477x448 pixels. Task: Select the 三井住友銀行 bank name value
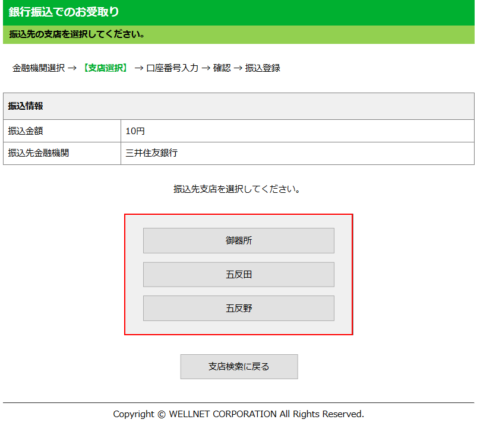pyautogui.click(x=151, y=153)
